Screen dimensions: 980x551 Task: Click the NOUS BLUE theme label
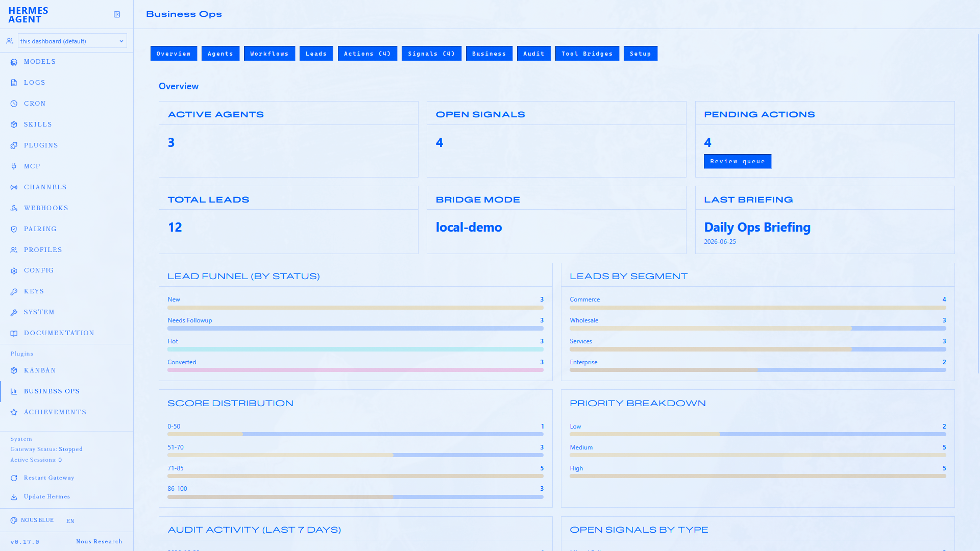[37, 520]
